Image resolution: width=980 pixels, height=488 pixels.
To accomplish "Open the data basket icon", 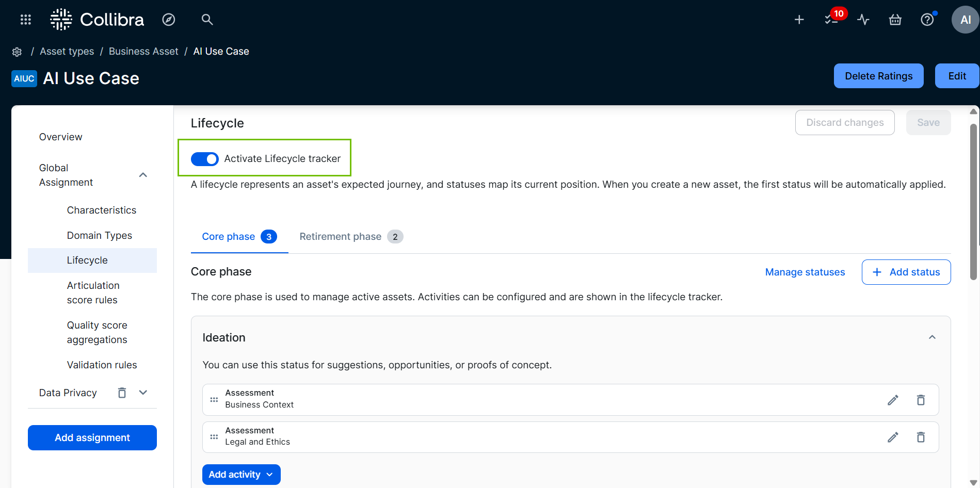I will [895, 20].
